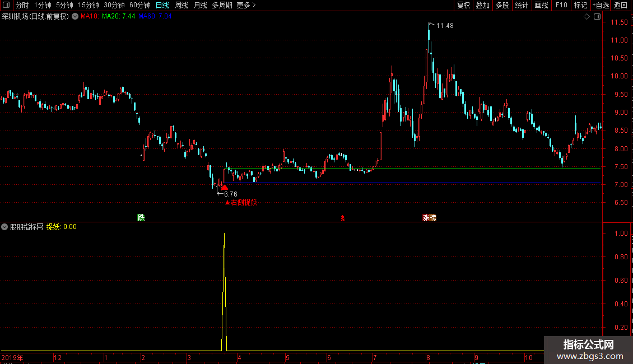Click the 股朋指标网 indicator name

coord(27,227)
